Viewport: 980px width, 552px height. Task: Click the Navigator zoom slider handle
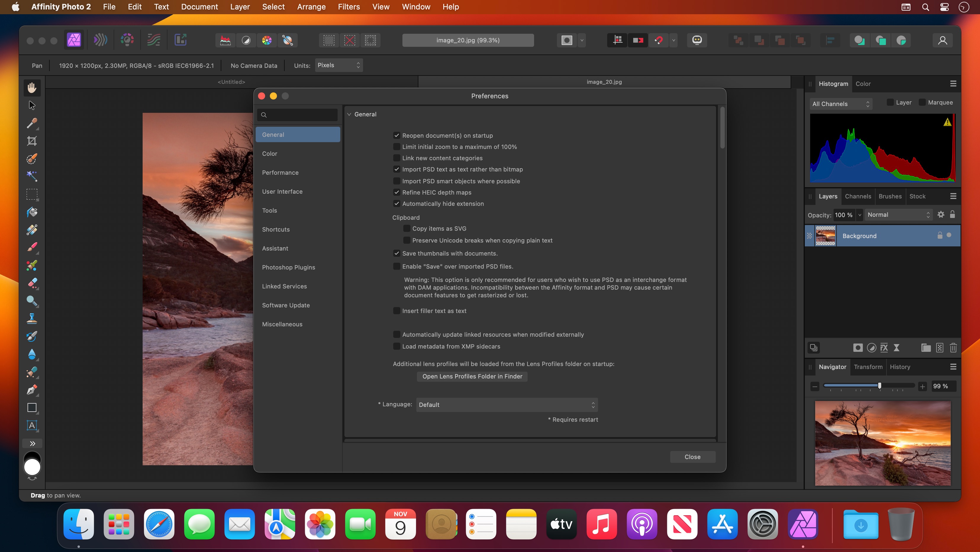(x=880, y=386)
